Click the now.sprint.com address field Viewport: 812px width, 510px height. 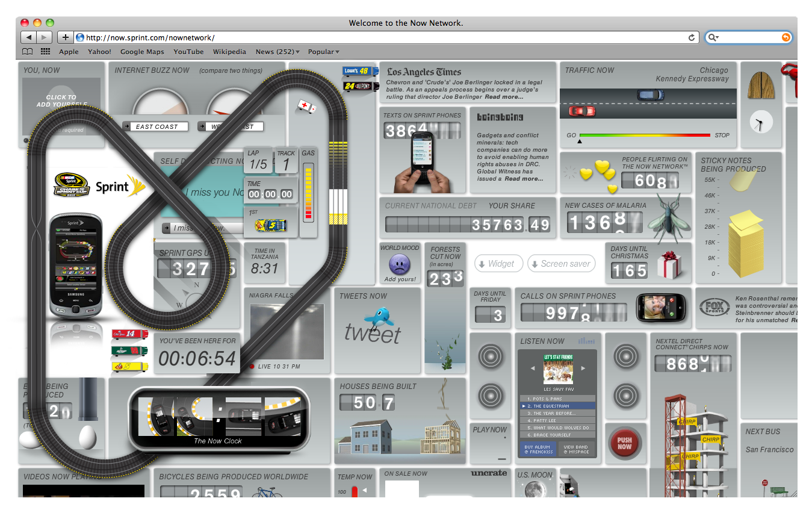[385, 37]
